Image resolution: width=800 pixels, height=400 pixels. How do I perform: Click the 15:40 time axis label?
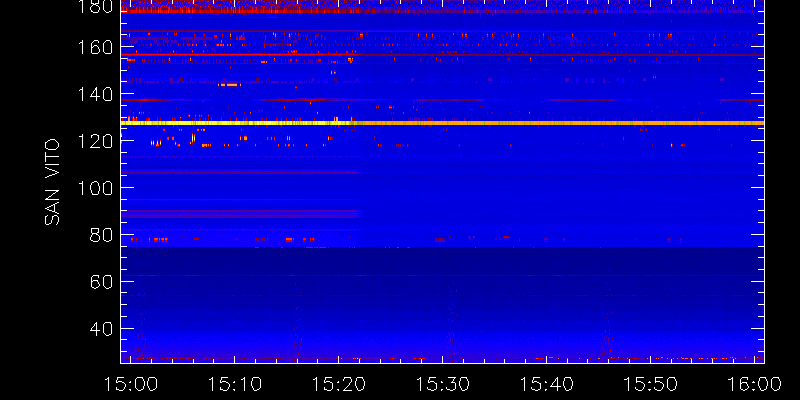click(547, 384)
